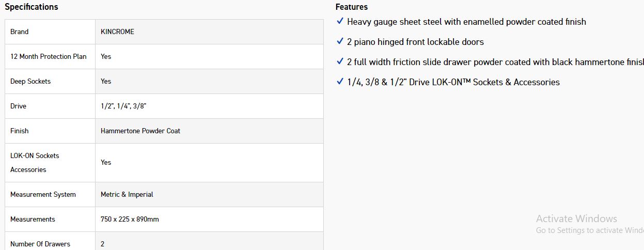The image size is (644, 250).
Task: Click the checkmark beside friction slide drawer feature
Action: click(x=340, y=61)
